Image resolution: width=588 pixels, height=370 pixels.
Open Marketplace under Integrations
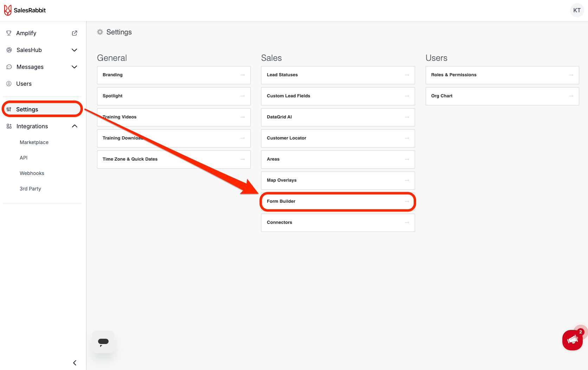(x=34, y=142)
